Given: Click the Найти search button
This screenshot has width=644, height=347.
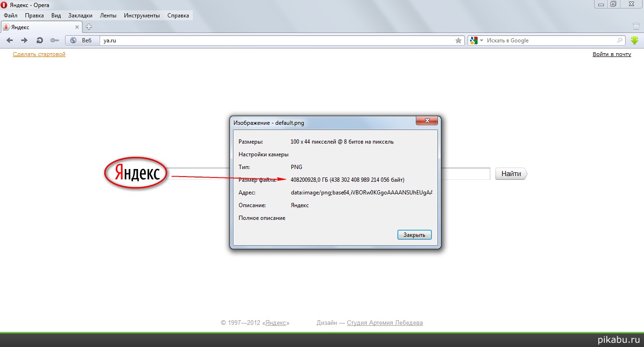Looking at the screenshot, I should [x=511, y=174].
